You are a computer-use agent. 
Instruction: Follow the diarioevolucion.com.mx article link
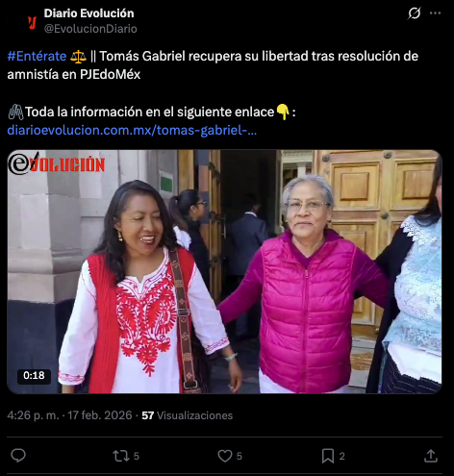pos(132,131)
